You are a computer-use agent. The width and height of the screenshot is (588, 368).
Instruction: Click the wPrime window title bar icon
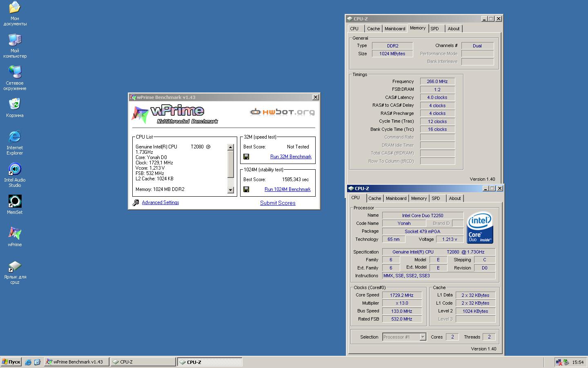[133, 97]
